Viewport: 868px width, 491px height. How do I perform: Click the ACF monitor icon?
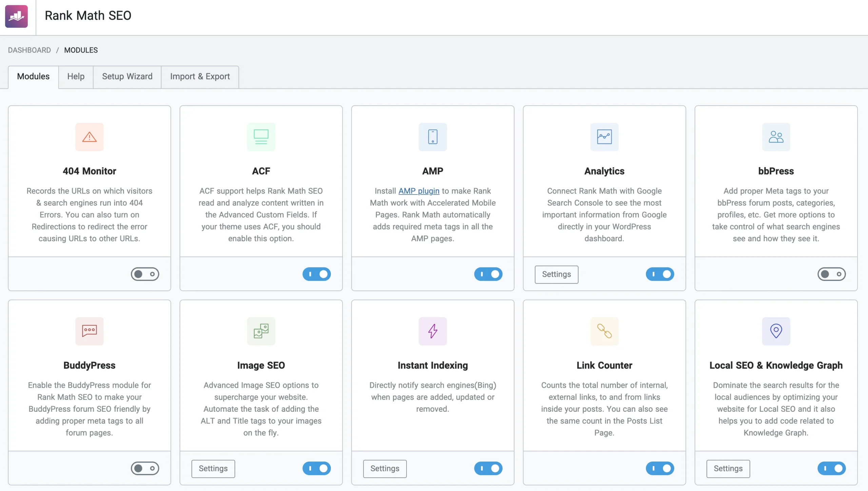[261, 137]
